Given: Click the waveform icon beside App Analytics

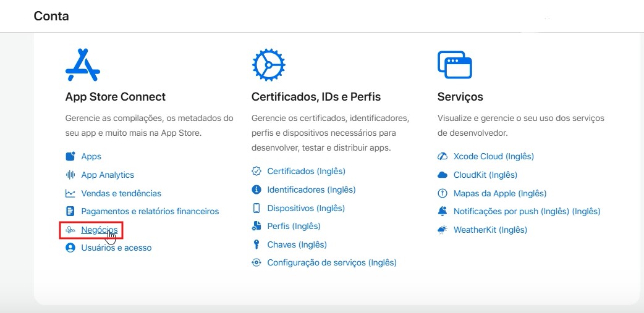Looking at the screenshot, I should [x=70, y=175].
